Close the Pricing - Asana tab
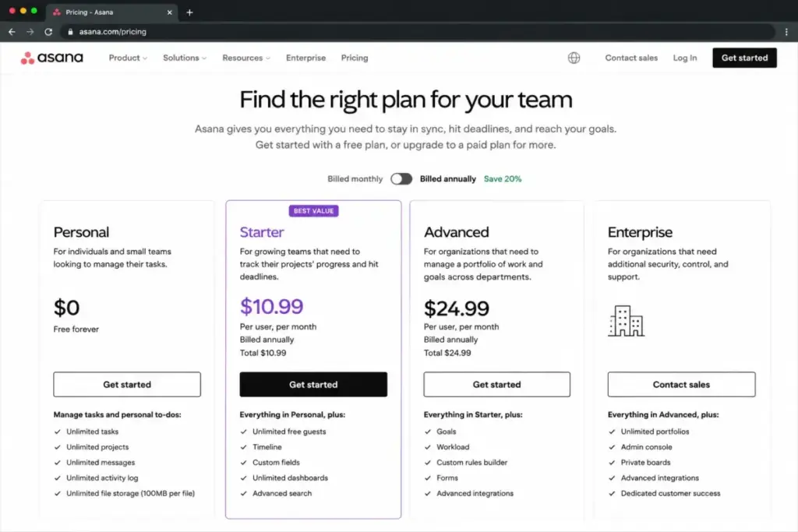798x532 pixels. click(169, 12)
